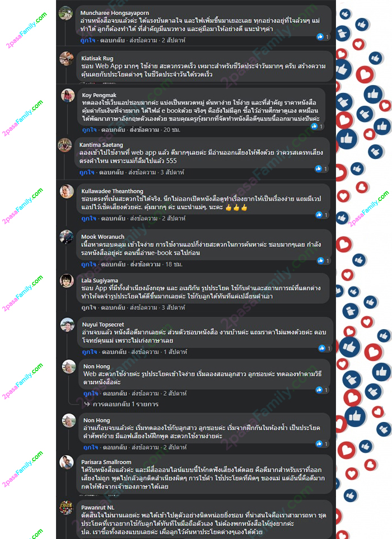Reply to the second Non Hong comment
The width and height of the screenshot is (392, 539).
coord(115,447)
